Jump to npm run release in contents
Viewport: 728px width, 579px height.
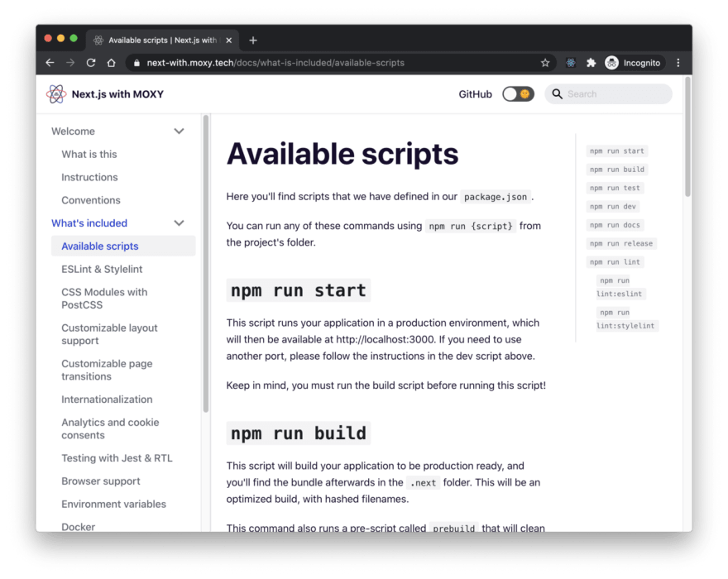tap(621, 244)
